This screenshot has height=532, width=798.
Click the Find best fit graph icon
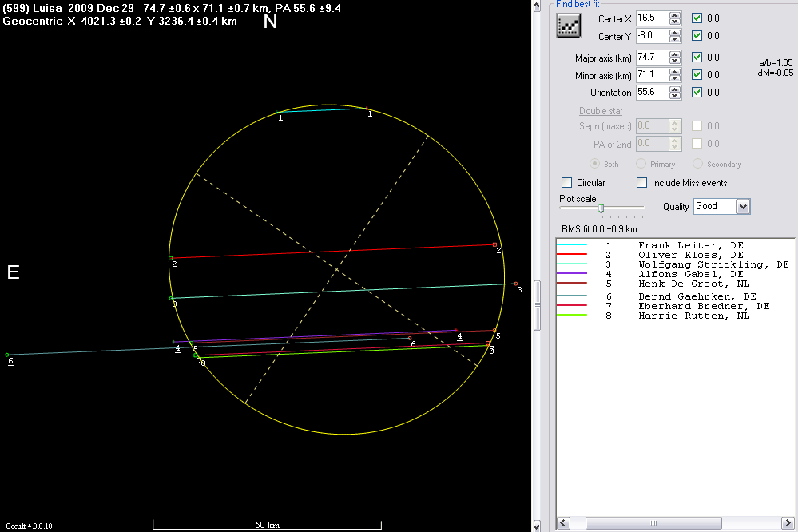pyautogui.click(x=568, y=26)
